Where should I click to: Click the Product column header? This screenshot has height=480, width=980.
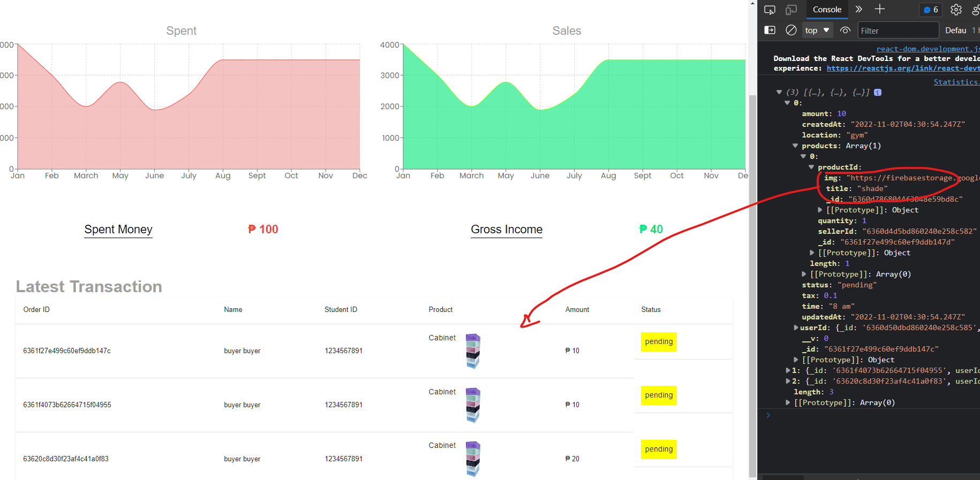click(441, 310)
